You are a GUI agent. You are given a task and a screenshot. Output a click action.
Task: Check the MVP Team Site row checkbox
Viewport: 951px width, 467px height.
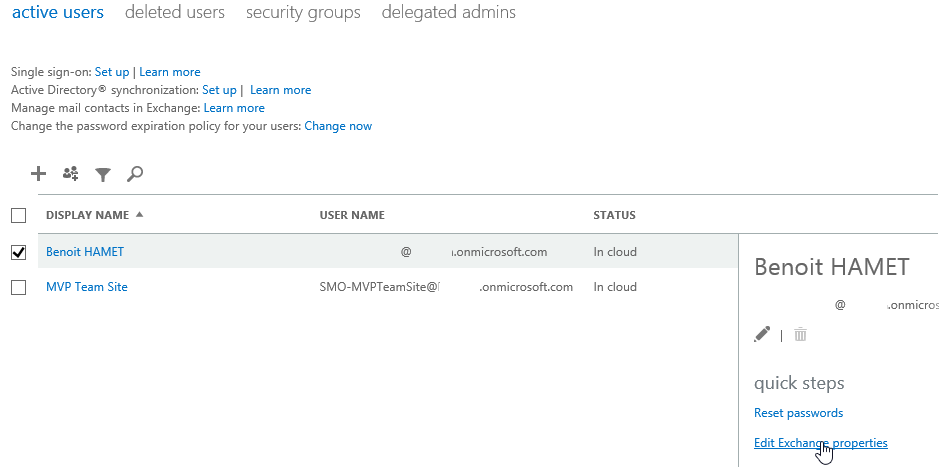18,287
